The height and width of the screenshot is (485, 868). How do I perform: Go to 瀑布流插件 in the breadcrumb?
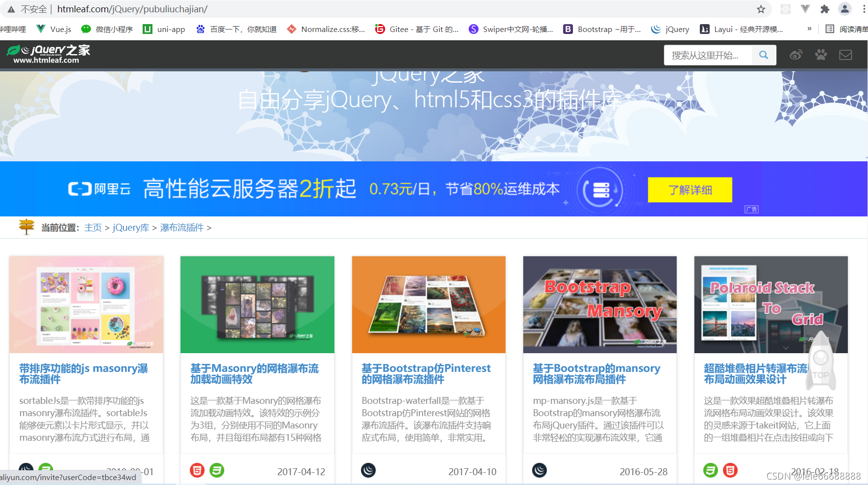pos(182,228)
